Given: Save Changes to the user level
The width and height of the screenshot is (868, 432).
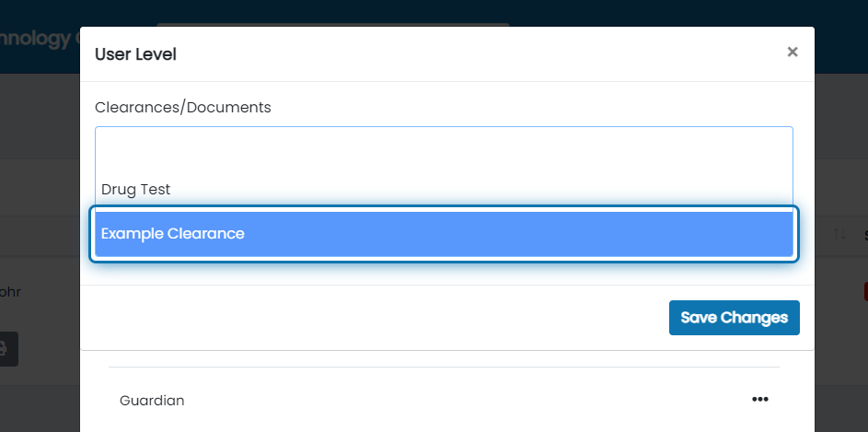Looking at the screenshot, I should click(734, 318).
